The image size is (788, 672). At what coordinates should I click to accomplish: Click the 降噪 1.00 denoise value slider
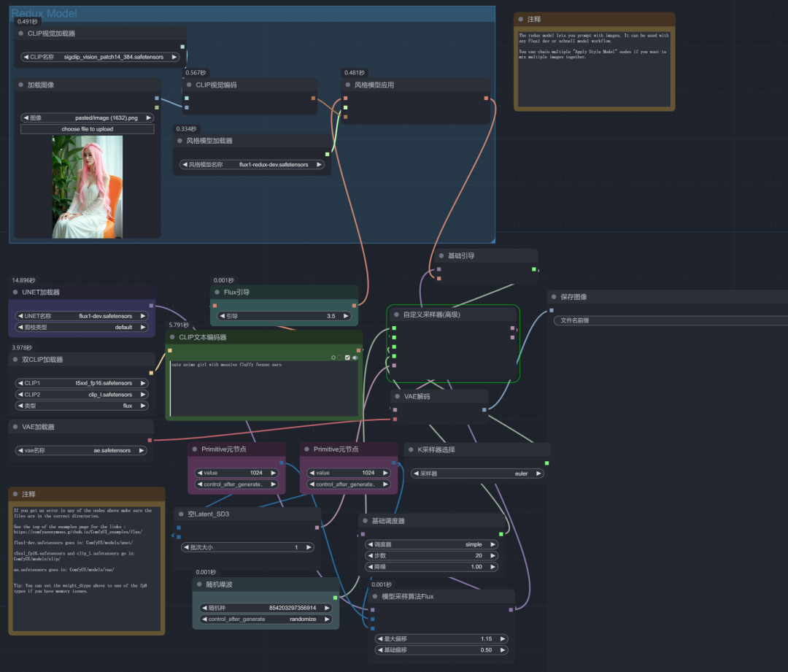[432, 566]
